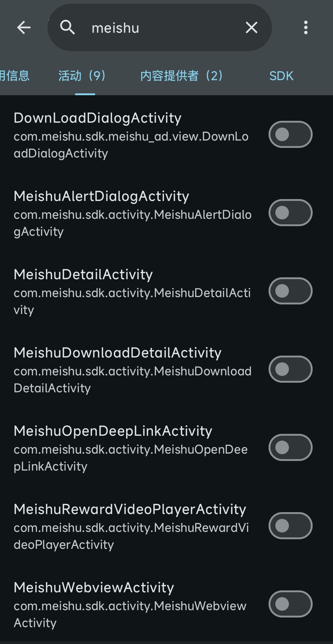Enable the MeishuWebviewActivity switch
This screenshot has width=333, height=644.
290,604
